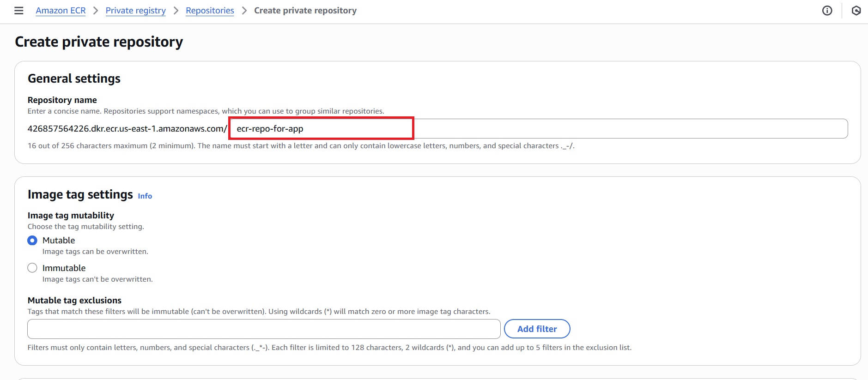Click the 'Image tag mutability' label
The image size is (868, 380).
click(x=71, y=216)
